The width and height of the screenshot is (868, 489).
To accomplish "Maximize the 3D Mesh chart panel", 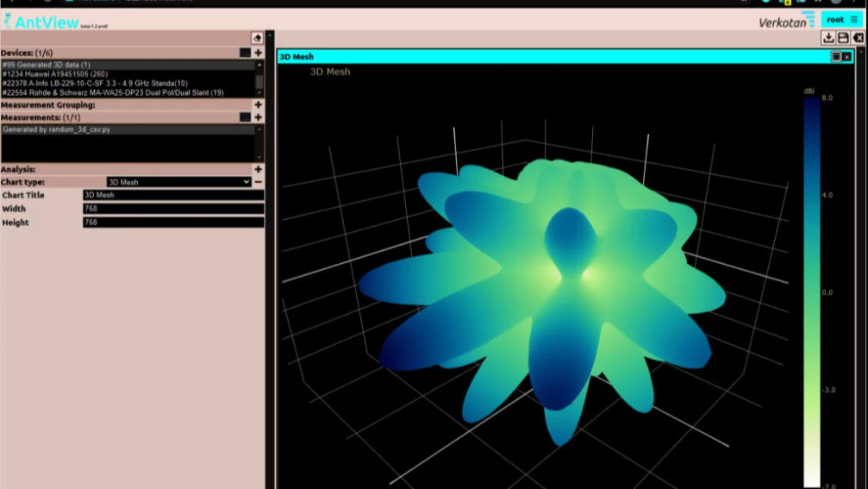I will (x=836, y=57).
